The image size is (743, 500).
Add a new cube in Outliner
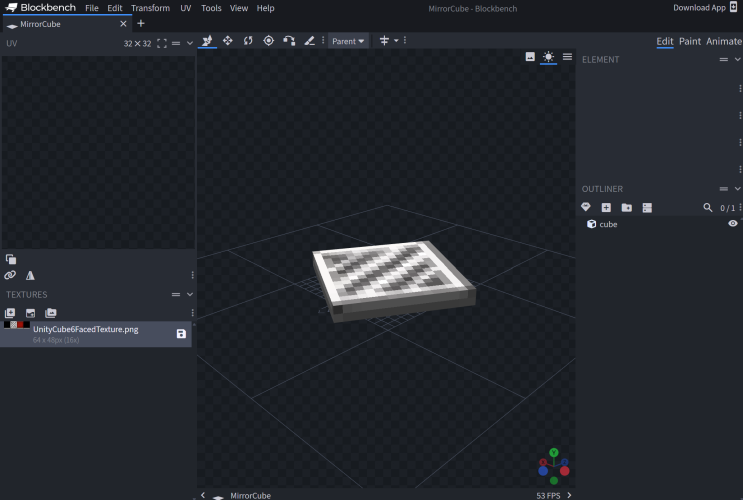[x=606, y=208]
